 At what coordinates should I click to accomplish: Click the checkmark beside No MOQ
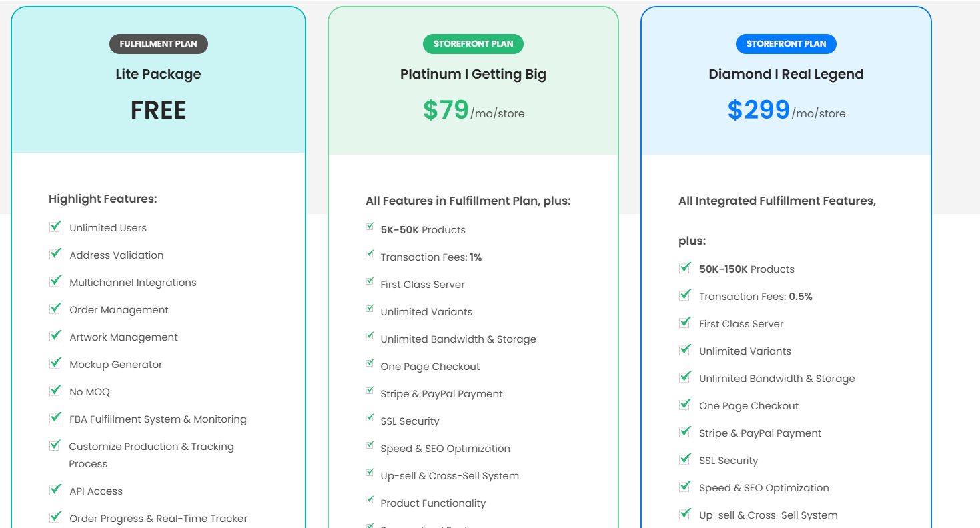coord(55,391)
